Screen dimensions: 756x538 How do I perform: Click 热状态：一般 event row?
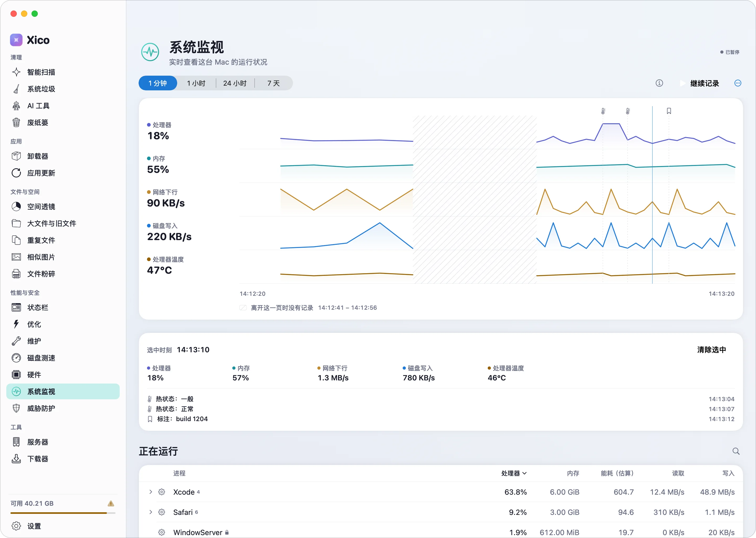(441, 399)
